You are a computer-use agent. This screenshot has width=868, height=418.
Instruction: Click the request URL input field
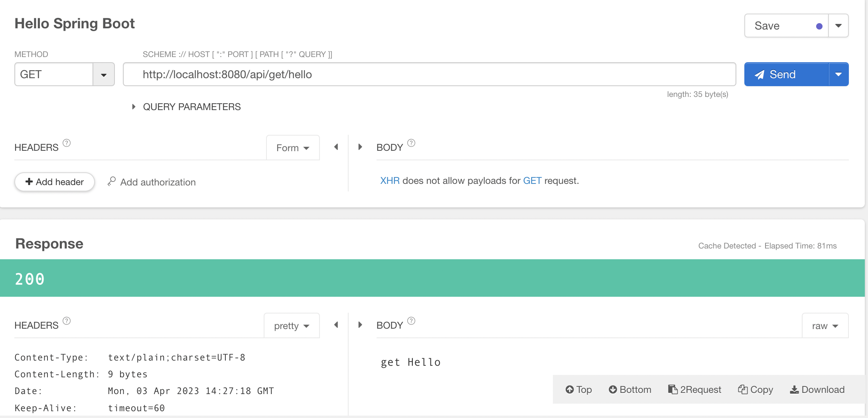tap(429, 74)
